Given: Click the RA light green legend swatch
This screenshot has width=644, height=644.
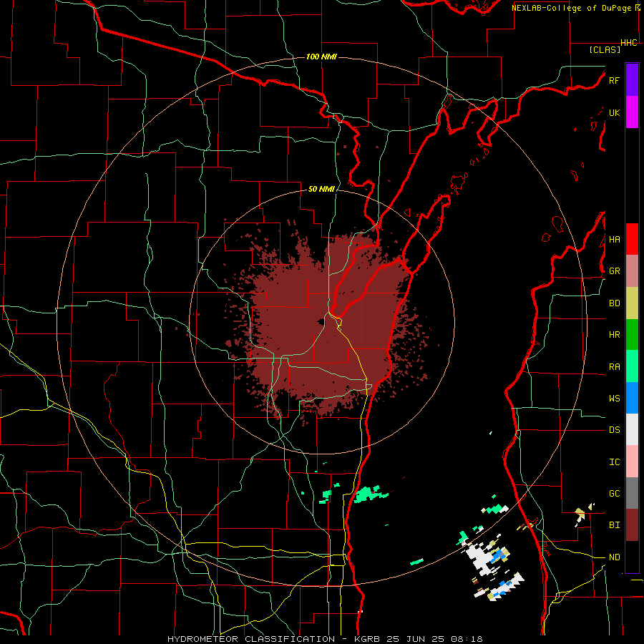Looking at the screenshot, I should (x=632, y=366).
